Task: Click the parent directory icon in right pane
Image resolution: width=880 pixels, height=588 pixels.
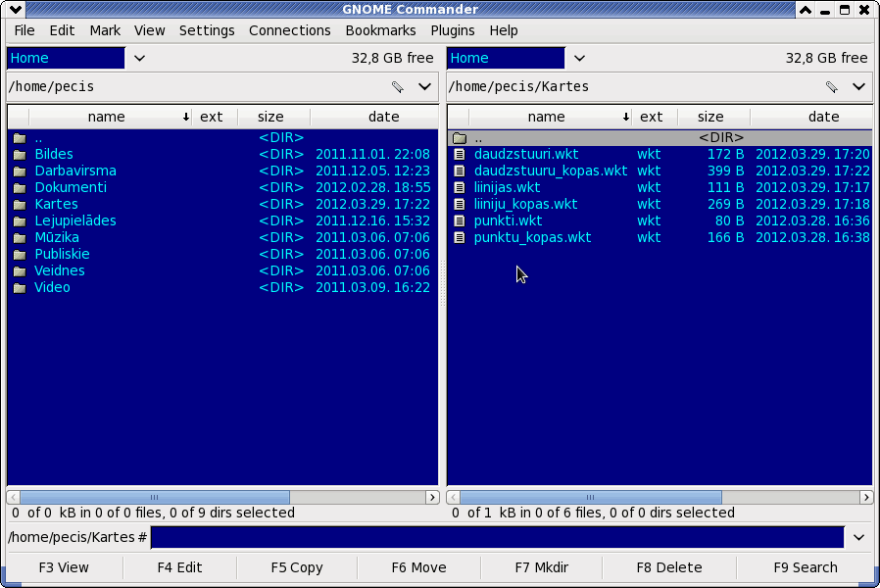Action: (460, 138)
